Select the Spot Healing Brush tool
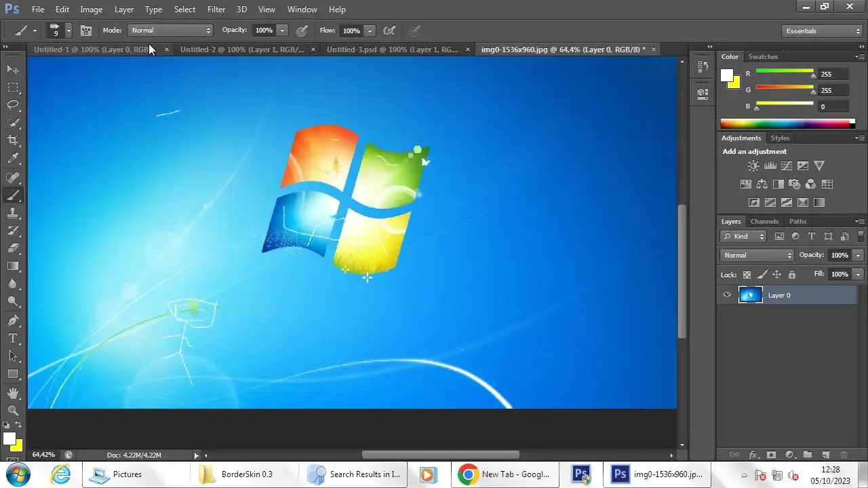 (x=13, y=178)
